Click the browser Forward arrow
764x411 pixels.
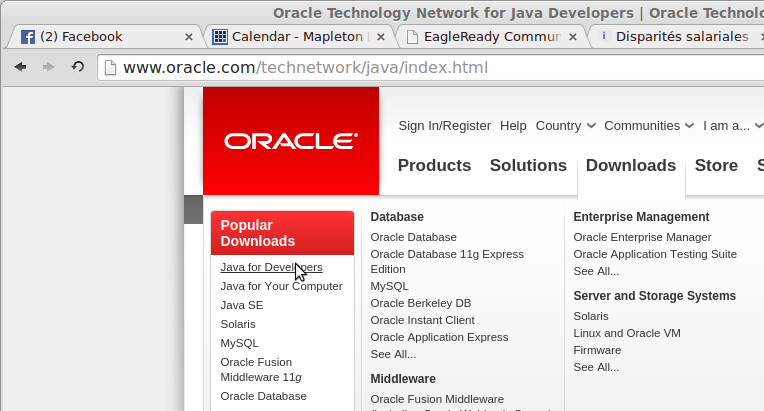[x=48, y=67]
